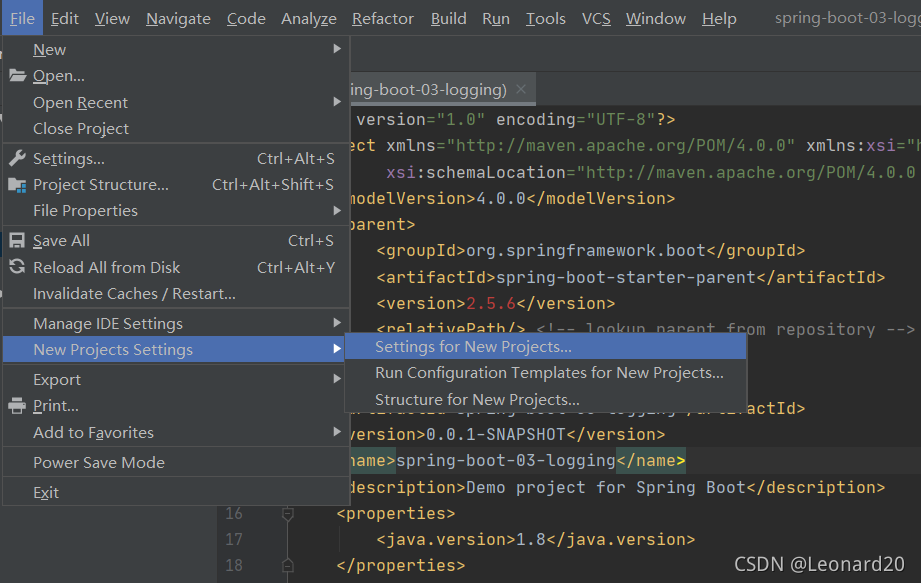Close the spring-boot-03-logging editor tab
The height and width of the screenshot is (583, 921).
pyautogui.click(x=520, y=89)
